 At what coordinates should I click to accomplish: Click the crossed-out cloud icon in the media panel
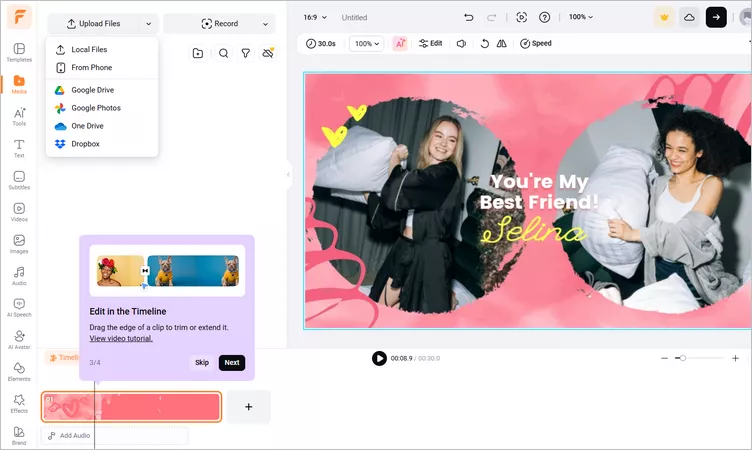click(x=268, y=53)
